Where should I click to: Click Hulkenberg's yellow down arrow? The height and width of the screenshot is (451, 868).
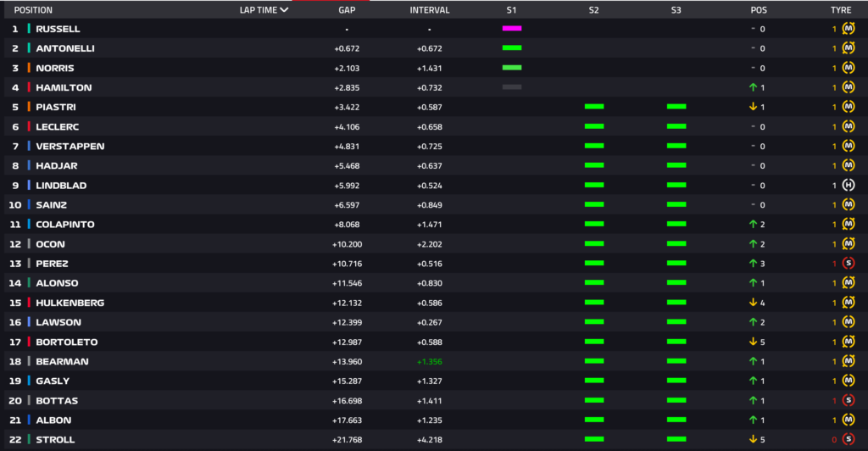[x=753, y=303]
